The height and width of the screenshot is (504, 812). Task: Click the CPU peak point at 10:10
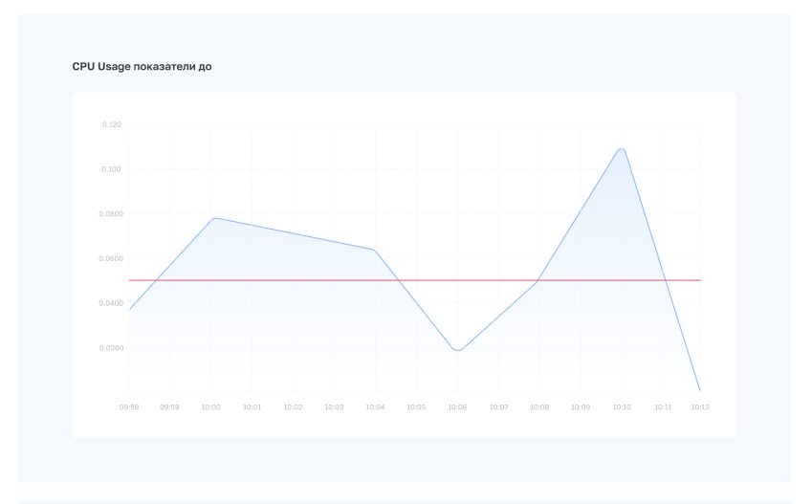tap(622, 150)
